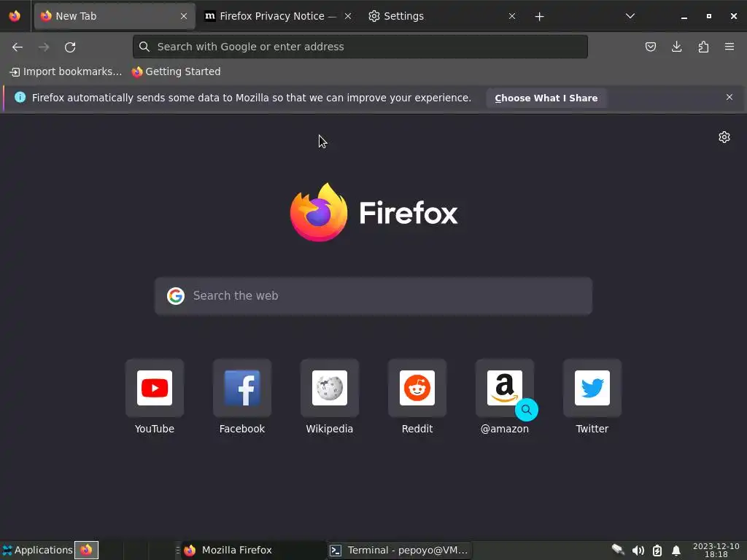Click Import bookmarks in bookmarks toolbar
The image size is (747, 560).
click(66, 71)
